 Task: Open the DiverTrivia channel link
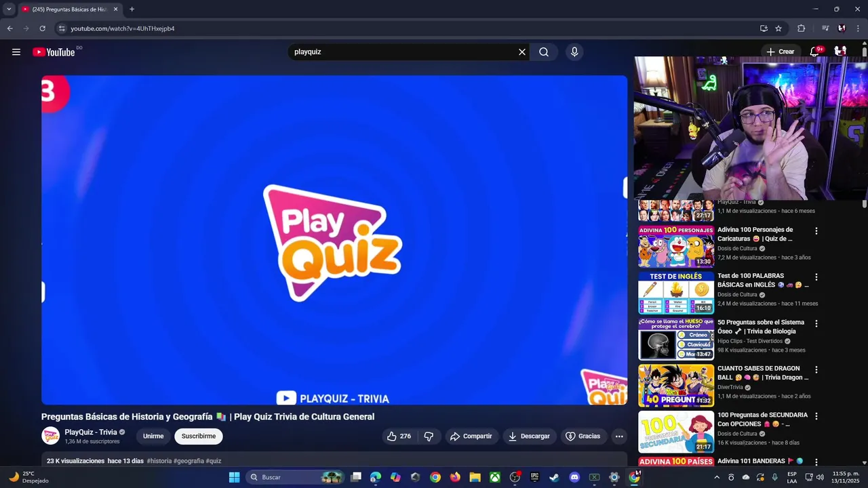[x=730, y=387]
